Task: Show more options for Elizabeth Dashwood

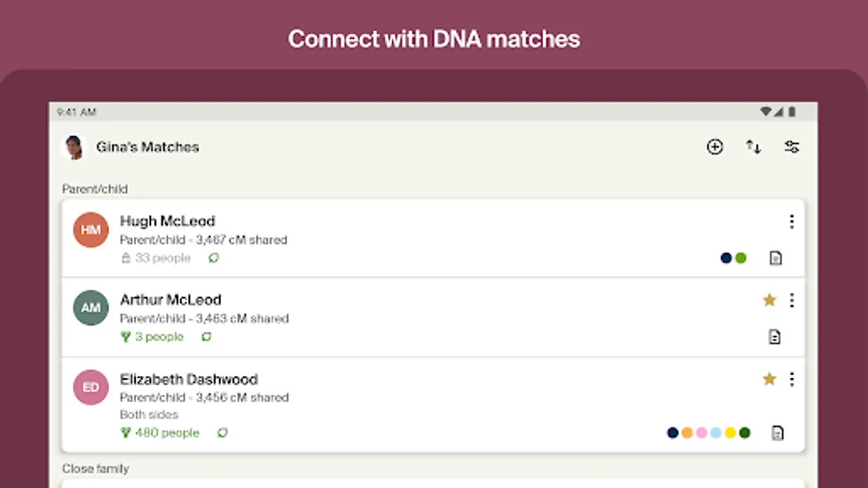Action: coord(792,379)
